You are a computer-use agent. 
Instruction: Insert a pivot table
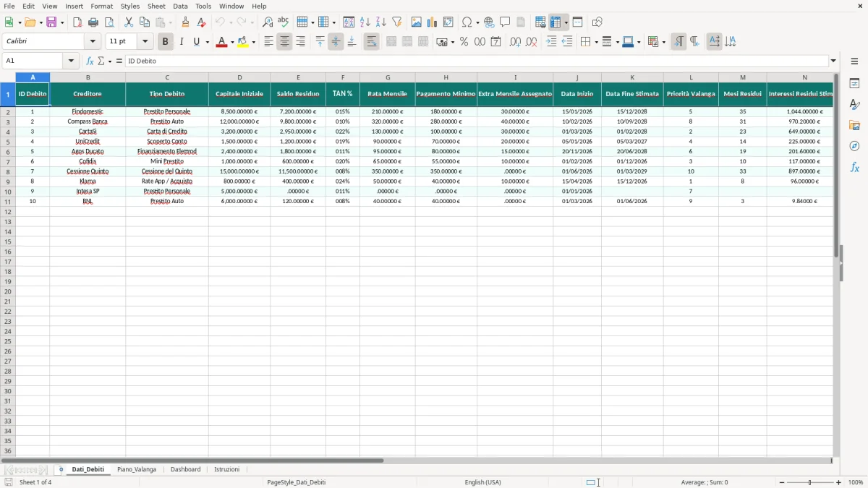click(448, 22)
